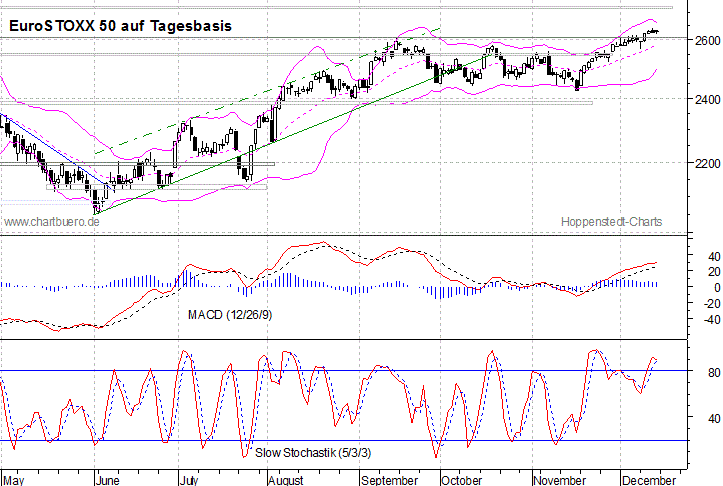Click the November month label
The width and height of the screenshot is (723, 486).
[x=559, y=480]
